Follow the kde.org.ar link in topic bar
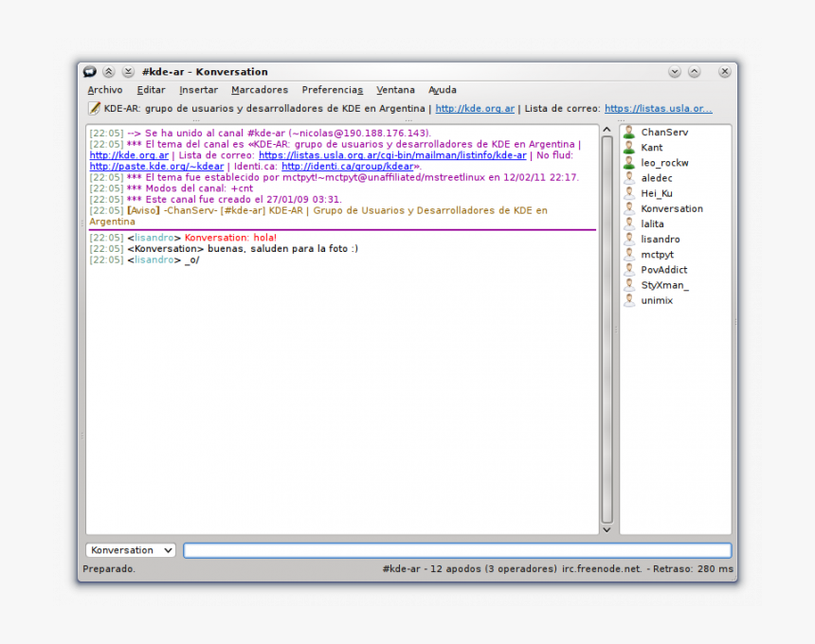 pos(475,109)
